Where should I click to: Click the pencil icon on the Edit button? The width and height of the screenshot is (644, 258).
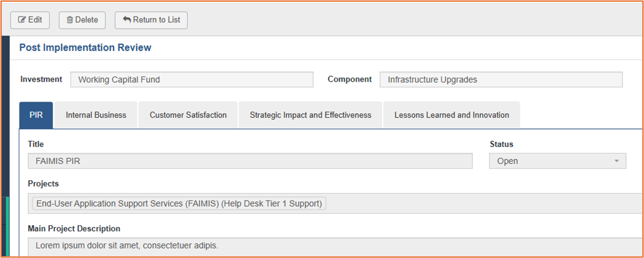point(22,20)
